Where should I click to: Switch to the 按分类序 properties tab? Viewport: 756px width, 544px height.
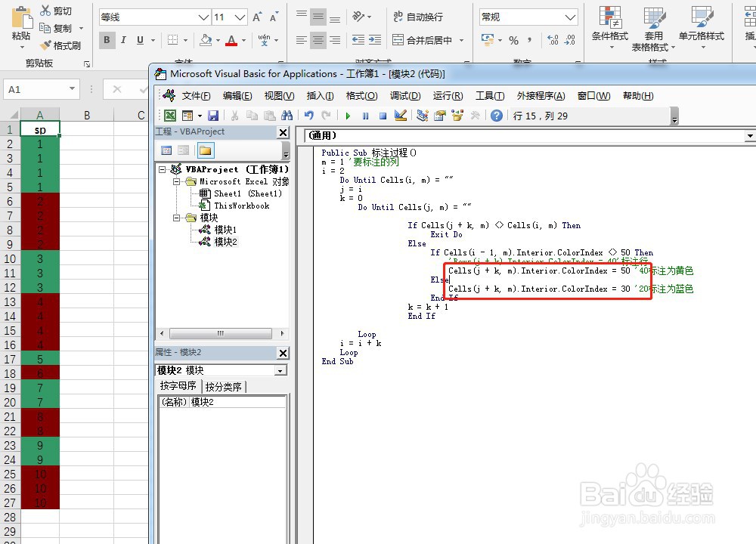click(223, 386)
